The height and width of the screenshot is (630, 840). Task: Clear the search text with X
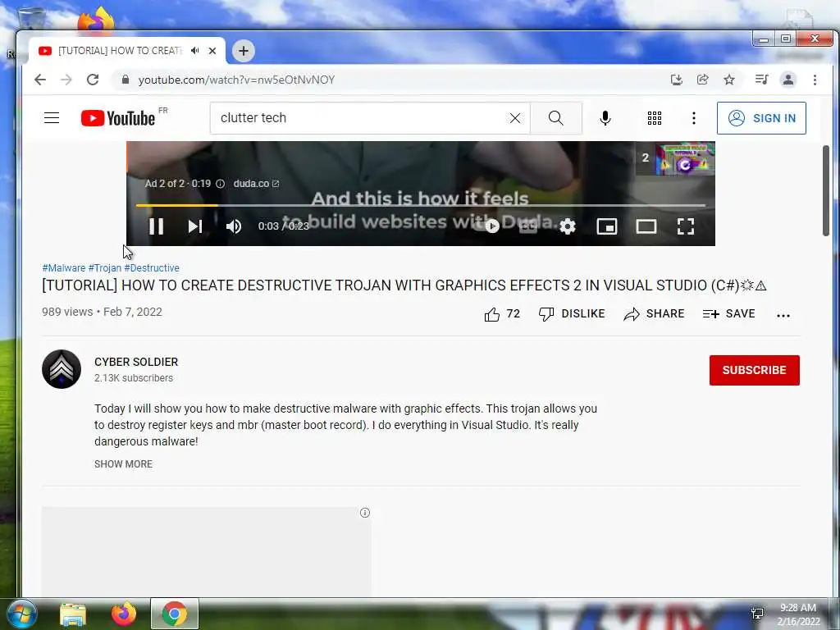(515, 118)
